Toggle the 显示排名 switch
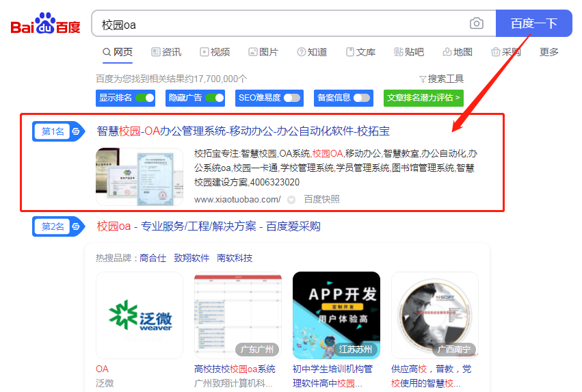This screenshot has height=392, width=582. click(x=145, y=98)
